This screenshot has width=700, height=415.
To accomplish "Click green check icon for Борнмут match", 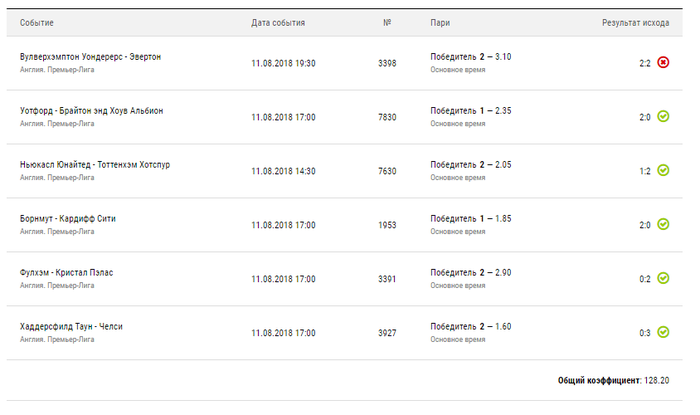I will click(663, 224).
